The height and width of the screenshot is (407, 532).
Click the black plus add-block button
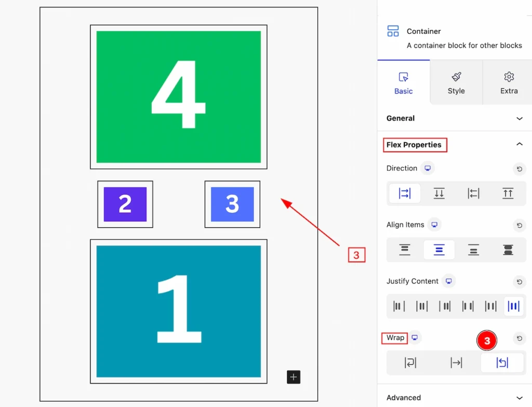(294, 377)
